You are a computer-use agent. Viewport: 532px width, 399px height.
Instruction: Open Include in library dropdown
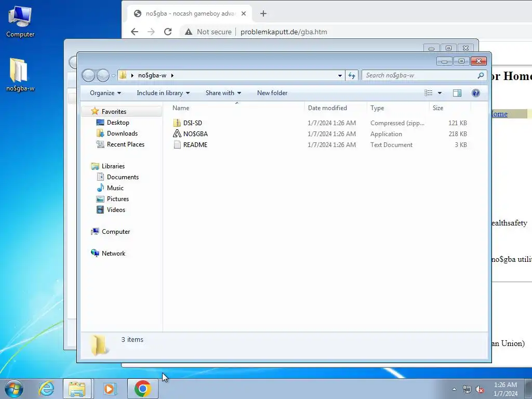tap(163, 93)
